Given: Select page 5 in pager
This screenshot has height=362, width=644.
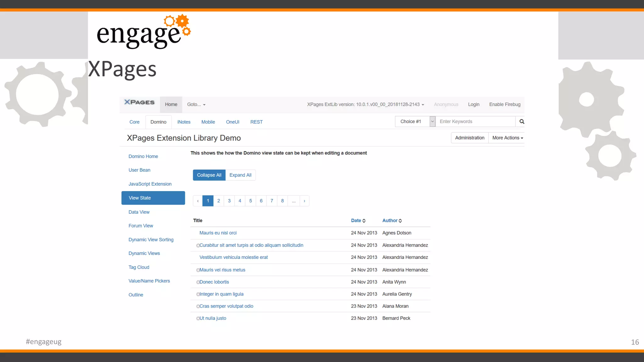Looking at the screenshot, I should tap(251, 201).
